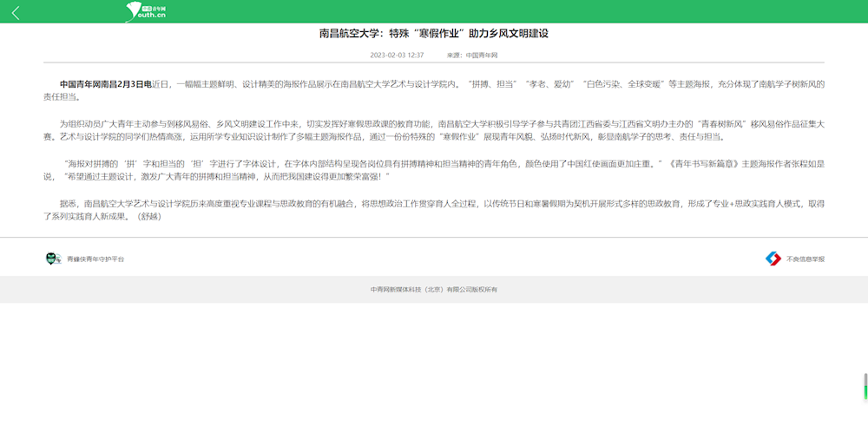Click the bold 中国青年网南昌2月3日电 dateline

(x=105, y=84)
